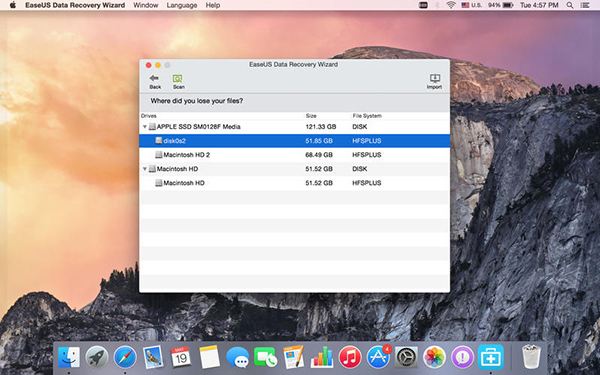Open the Mail stamp icon in Dock
The height and width of the screenshot is (375, 600).
(153, 357)
